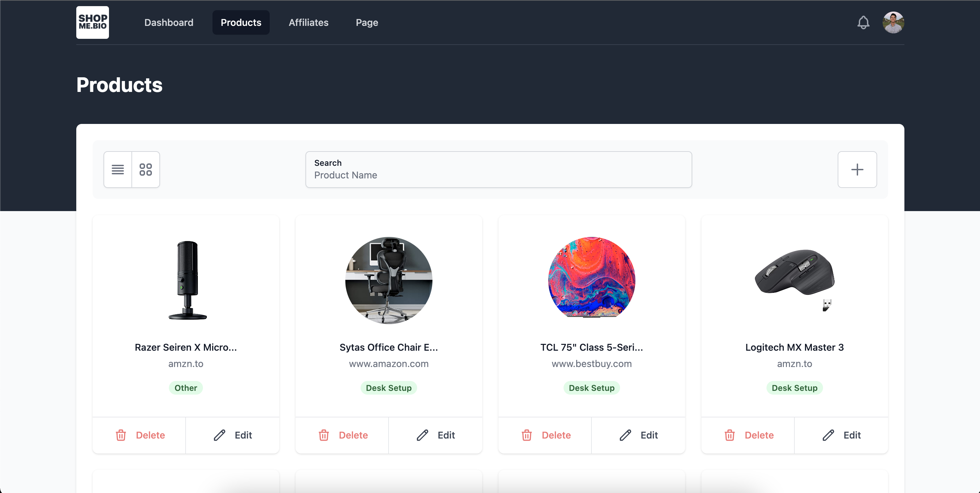
Task: Open notifications bell
Action: click(863, 22)
